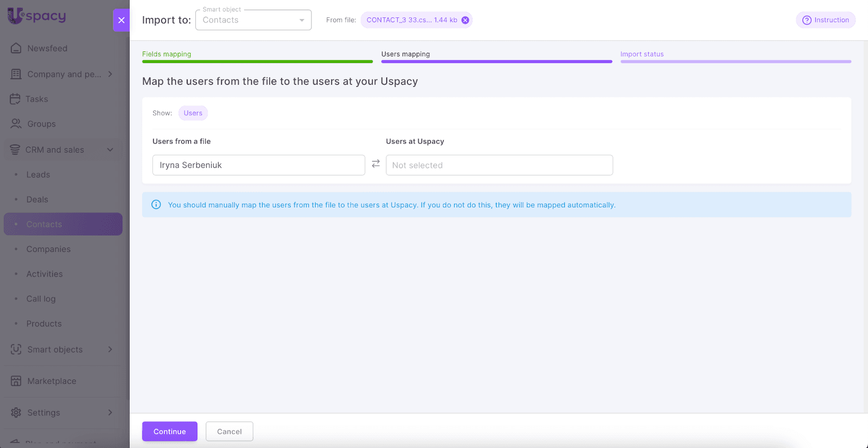The image size is (868, 448).
Task: Open the Smart object Contacts dropdown
Action: pyautogui.click(x=253, y=20)
